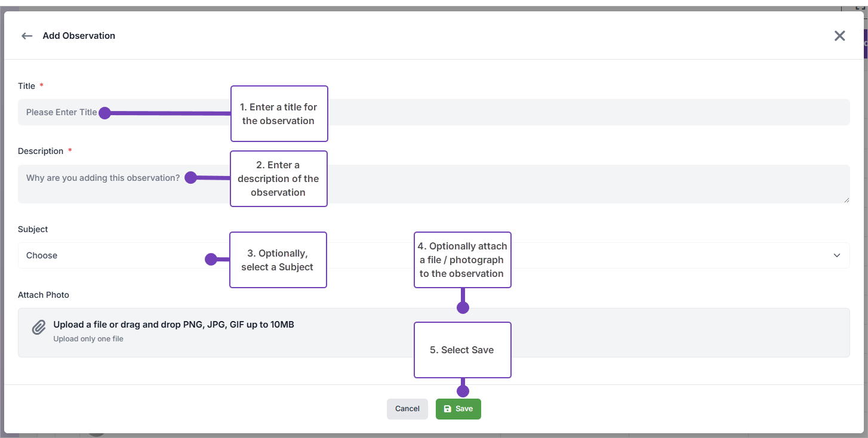Image resolution: width=868 pixels, height=438 pixels.
Task: Grab the Description box resize handle
Action: coord(847,200)
